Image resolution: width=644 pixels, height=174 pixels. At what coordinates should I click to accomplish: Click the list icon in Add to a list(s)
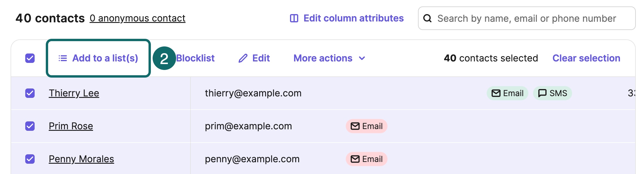click(x=63, y=58)
